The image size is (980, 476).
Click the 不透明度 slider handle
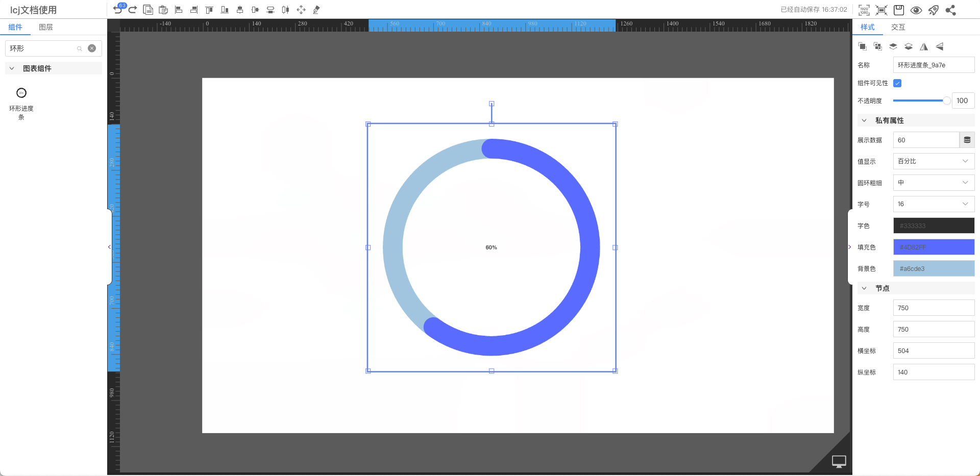(x=947, y=101)
